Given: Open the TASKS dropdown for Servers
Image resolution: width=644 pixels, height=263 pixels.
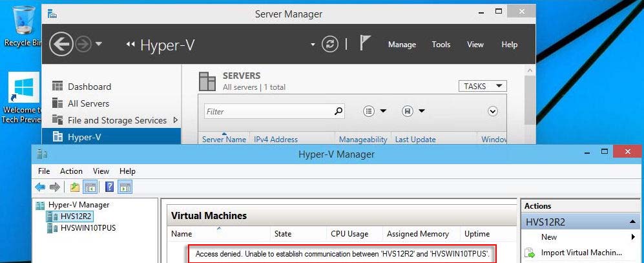Looking at the screenshot, I should tap(483, 87).
